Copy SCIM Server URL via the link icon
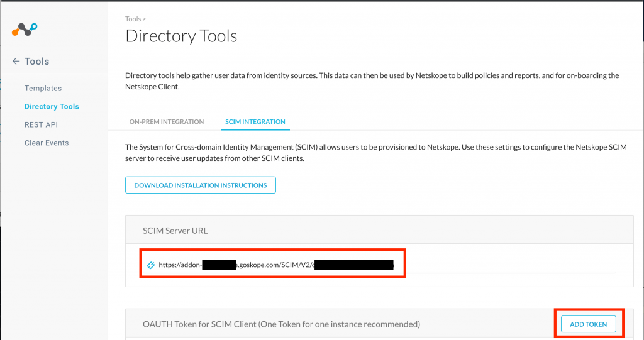The width and height of the screenshot is (644, 340). tap(151, 265)
